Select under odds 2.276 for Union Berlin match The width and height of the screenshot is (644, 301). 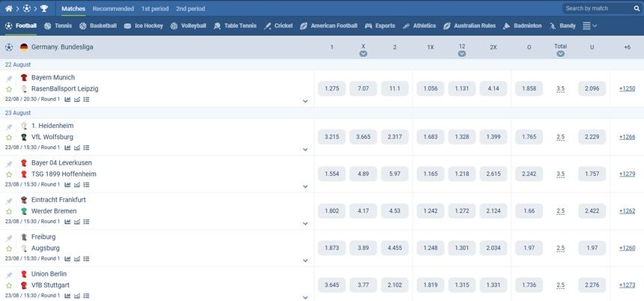click(x=592, y=285)
